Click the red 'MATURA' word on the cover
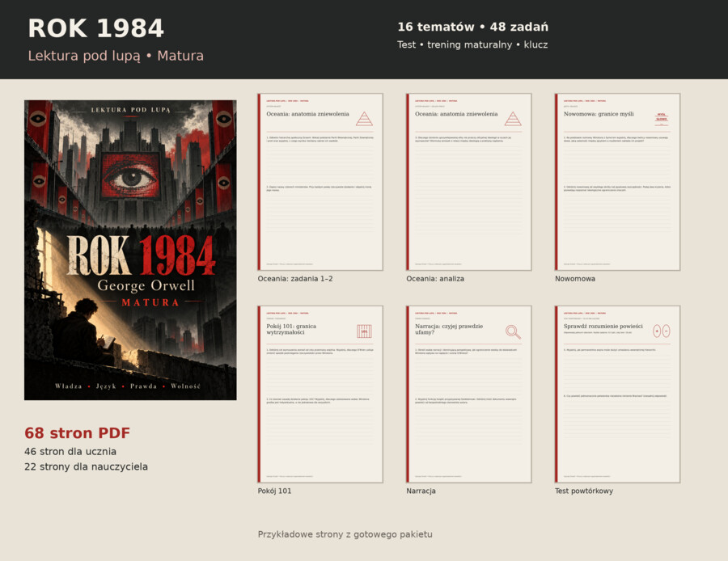This screenshot has height=561, width=728. point(150,302)
